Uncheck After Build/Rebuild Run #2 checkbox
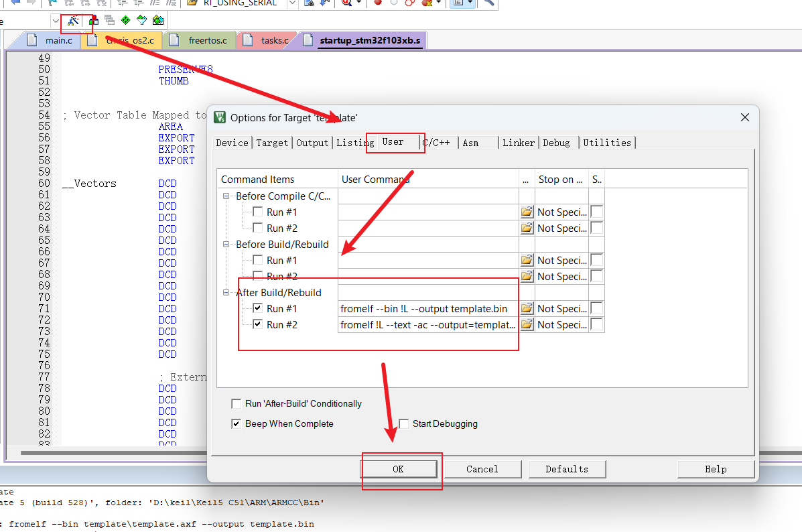 click(258, 324)
